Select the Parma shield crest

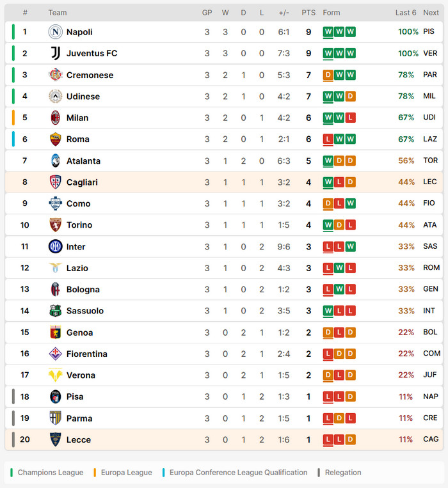(x=56, y=418)
